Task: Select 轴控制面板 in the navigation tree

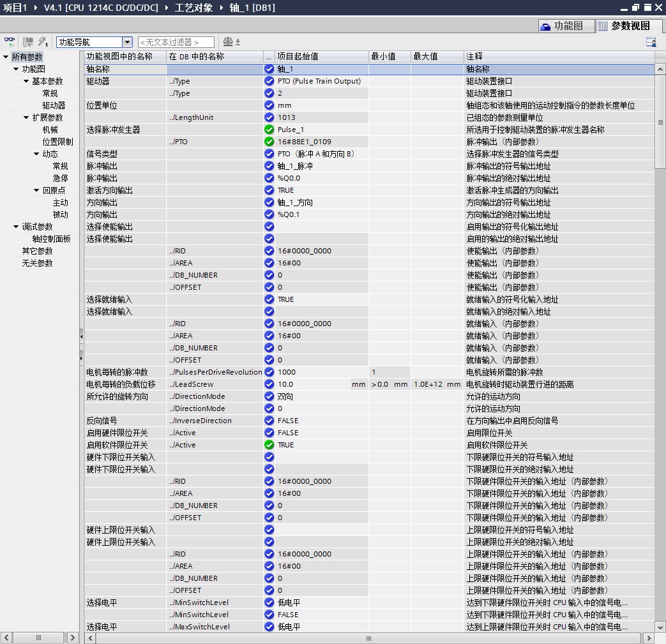Action: tap(51, 239)
